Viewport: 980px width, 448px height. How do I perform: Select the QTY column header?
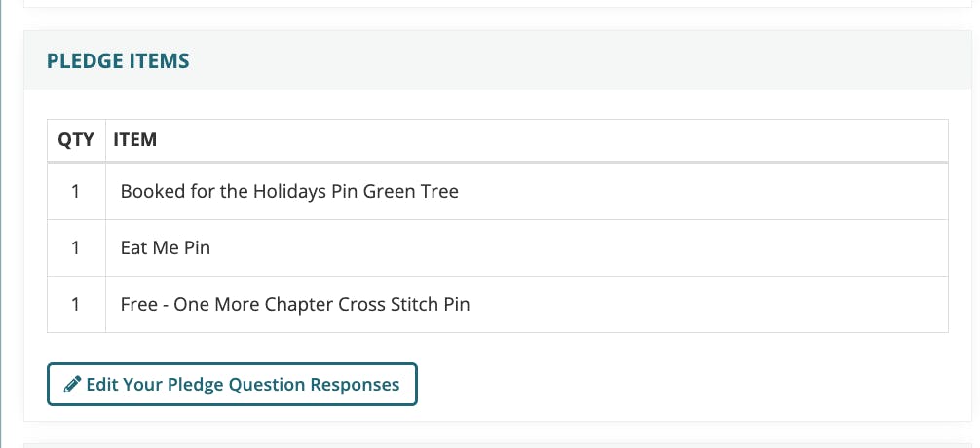pyautogui.click(x=76, y=140)
